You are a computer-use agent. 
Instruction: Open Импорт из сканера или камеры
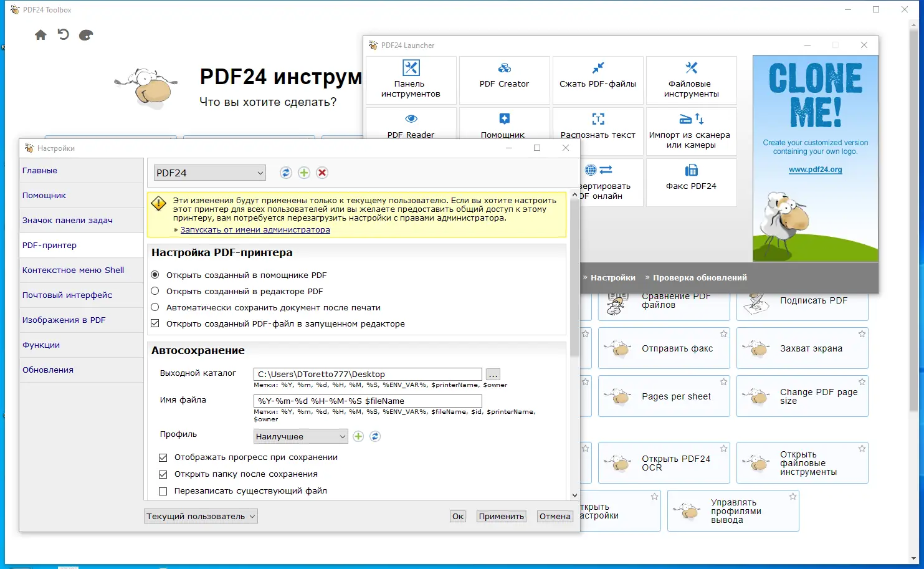(691, 131)
